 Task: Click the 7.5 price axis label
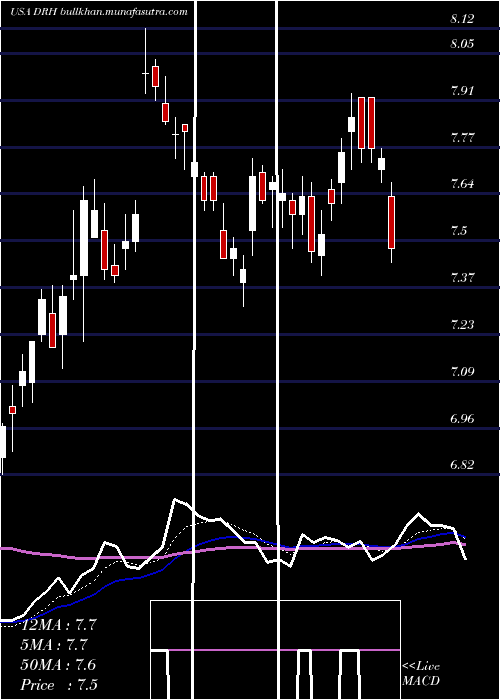(x=459, y=231)
